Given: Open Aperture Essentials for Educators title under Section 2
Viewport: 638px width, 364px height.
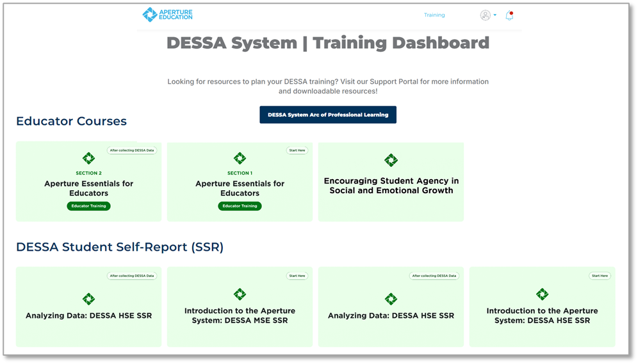Looking at the screenshot, I should click(x=88, y=188).
